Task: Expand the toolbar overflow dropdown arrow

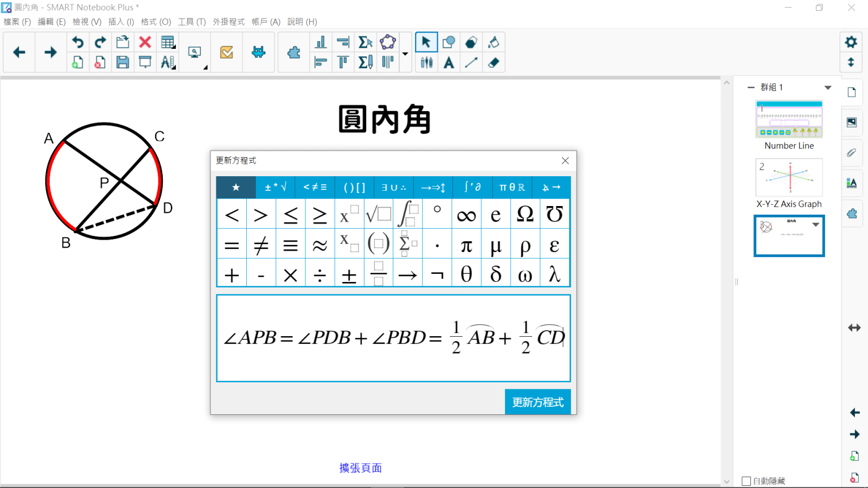Action: [405, 54]
